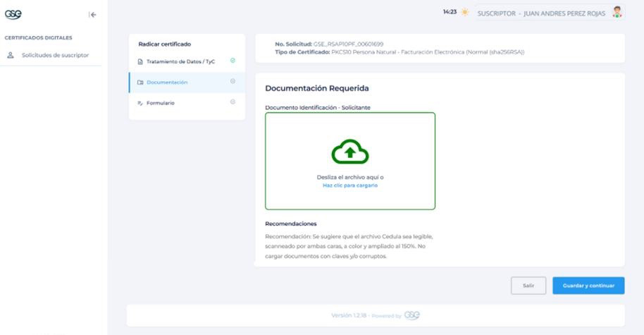Click the Salir button

click(528, 285)
